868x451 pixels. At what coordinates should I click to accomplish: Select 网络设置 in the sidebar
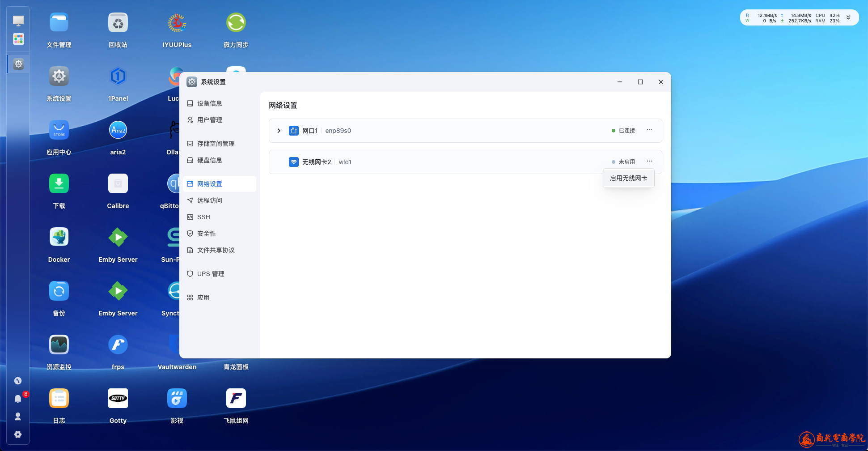[220, 184]
